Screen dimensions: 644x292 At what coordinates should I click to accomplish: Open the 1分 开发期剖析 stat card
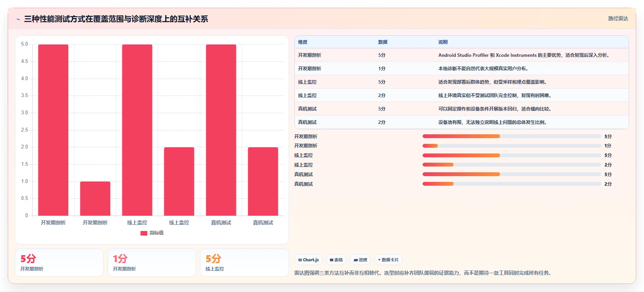pyautogui.click(x=152, y=262)
